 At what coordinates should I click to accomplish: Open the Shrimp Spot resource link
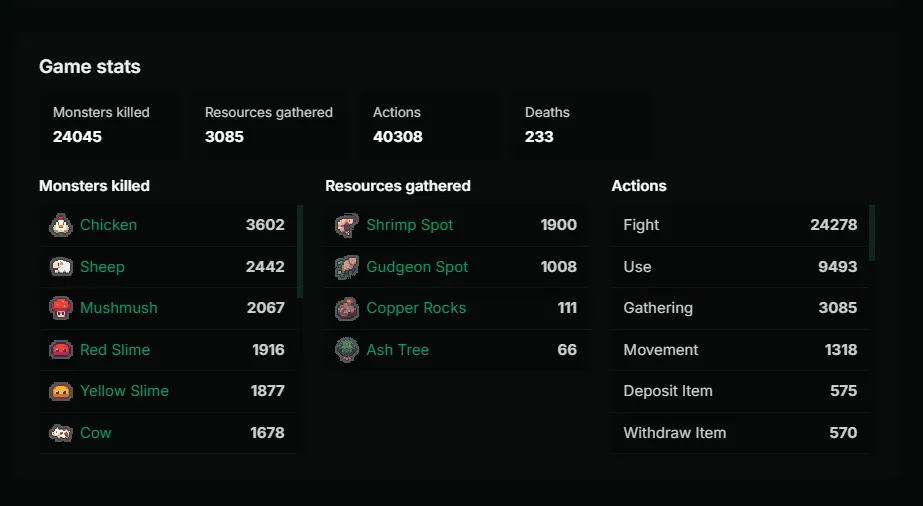pos(410,225)
